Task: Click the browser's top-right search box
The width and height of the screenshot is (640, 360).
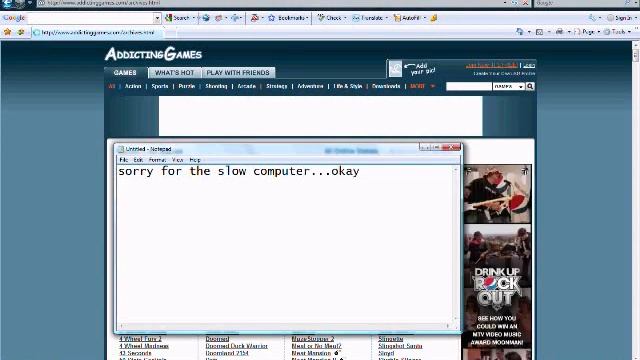Action: click(580, 3)
